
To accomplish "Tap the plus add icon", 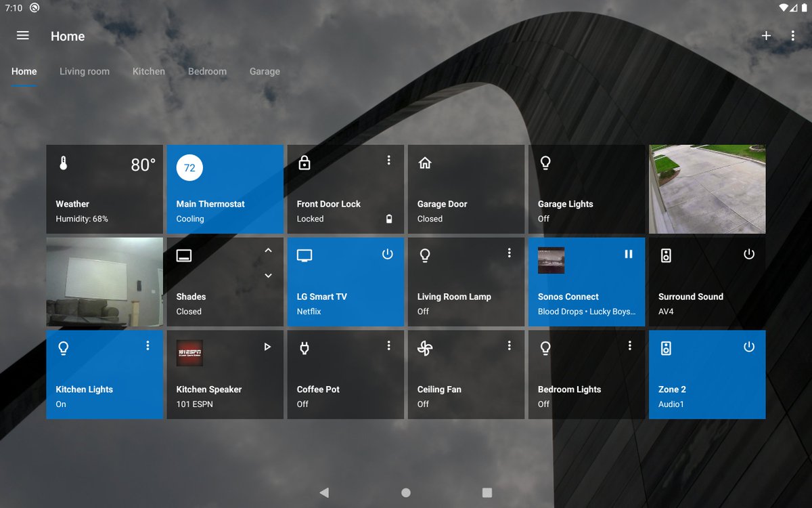I will [766, 36].
